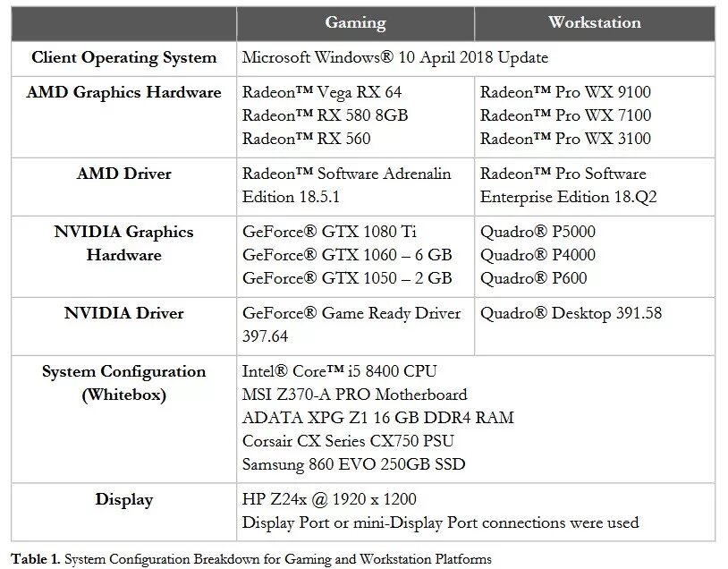Select the Client Operating System row label
The image size is (728, 569).
click(124, 57)
